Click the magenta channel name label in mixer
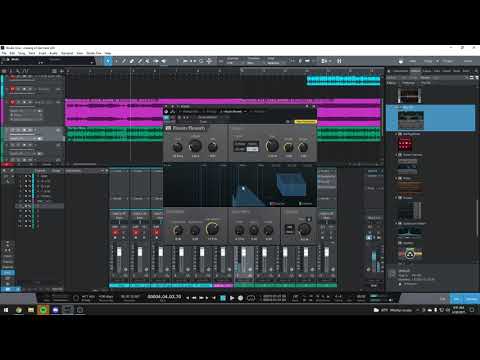This screenshot has width=480, height=360. tap(223, 285)
